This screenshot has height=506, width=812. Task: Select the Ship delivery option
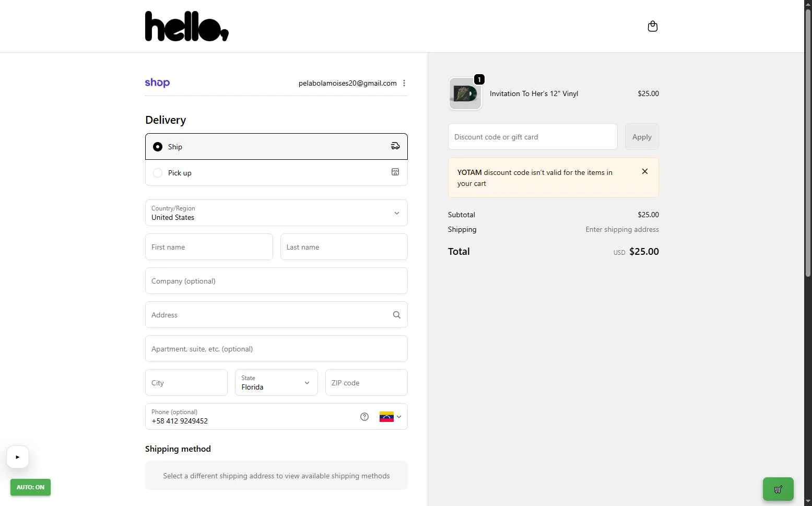point(276,146)
